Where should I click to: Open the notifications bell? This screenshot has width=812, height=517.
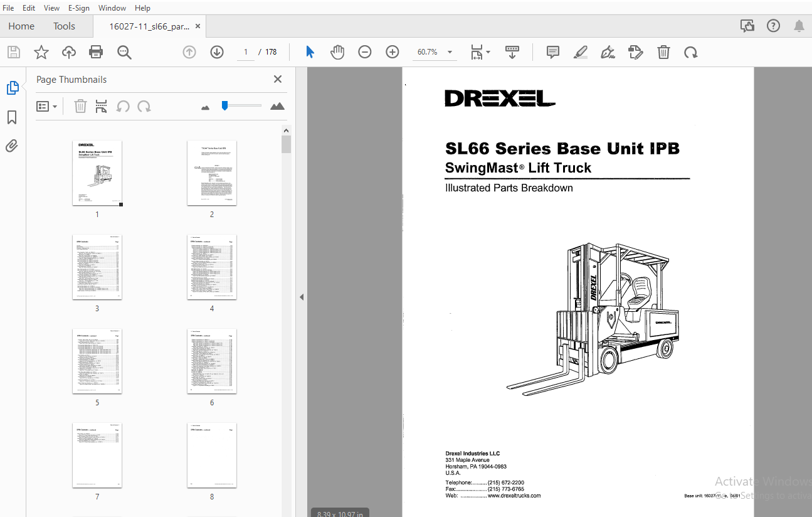[x=799, y=26]
